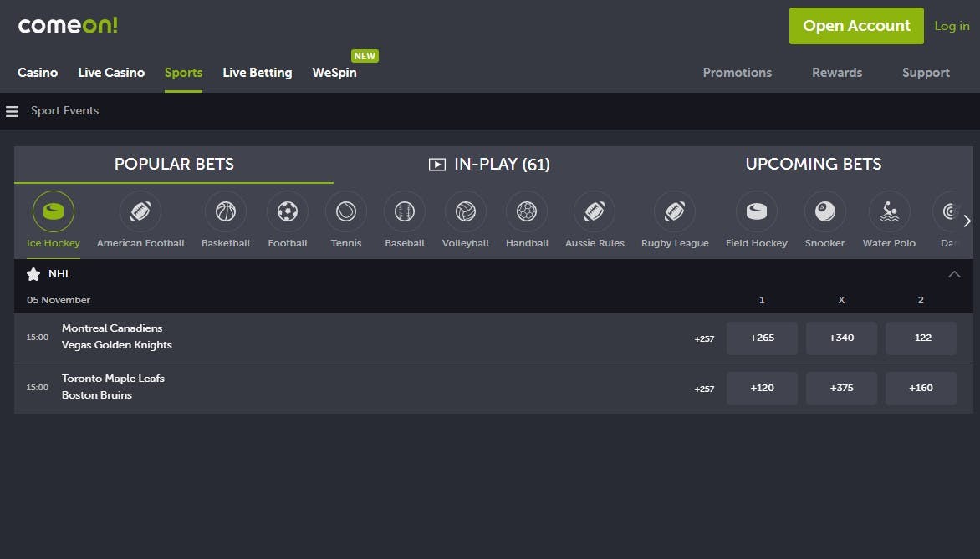
Task: Select the +340 draw odds
Action: [x=841, y=338]
